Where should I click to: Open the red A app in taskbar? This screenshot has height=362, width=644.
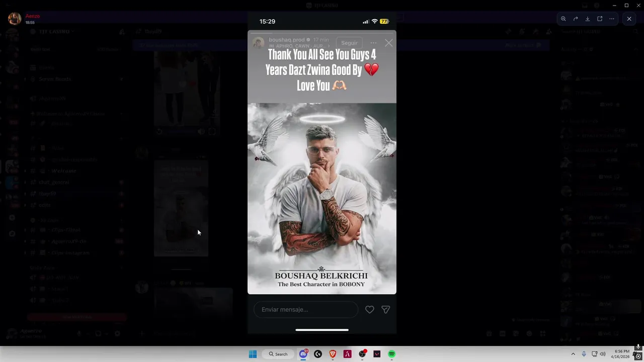347,354
